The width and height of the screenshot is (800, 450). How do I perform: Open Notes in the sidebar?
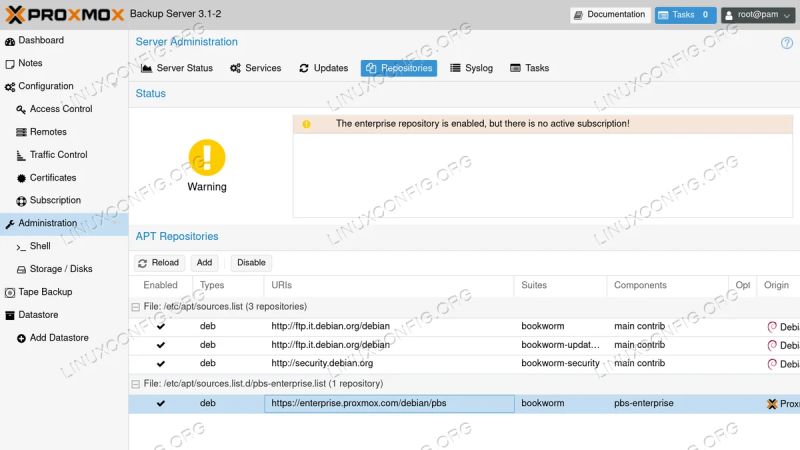click(x=64, y=63)
